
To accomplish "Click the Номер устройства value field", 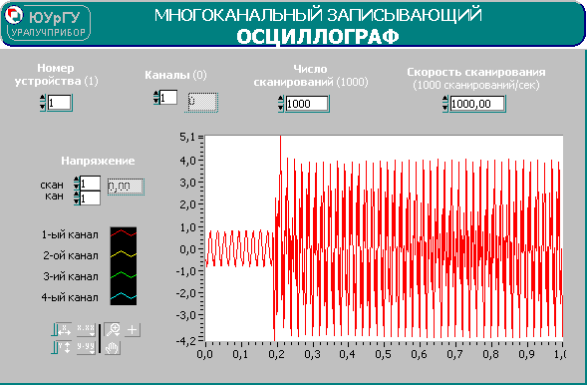I will (x=59, y=103).
